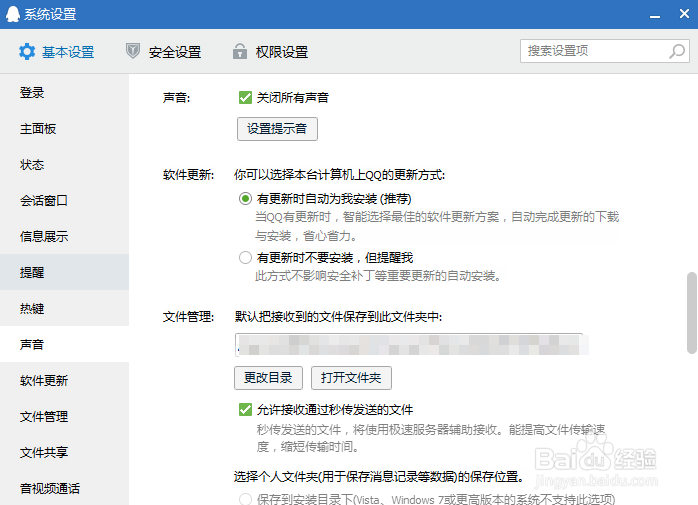Image resolution: width=698 pixels, height=505 pixels.
Task: Select 软件更新 in the sidebar
Action: point(65,380)
